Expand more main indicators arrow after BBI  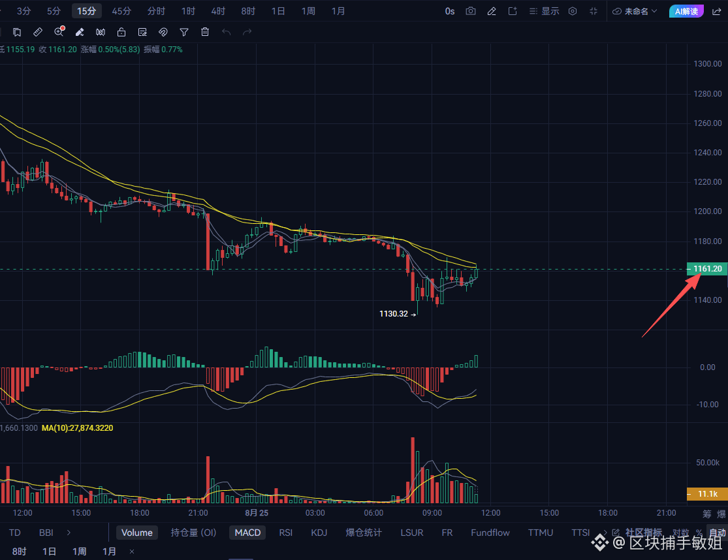[69, 533]
